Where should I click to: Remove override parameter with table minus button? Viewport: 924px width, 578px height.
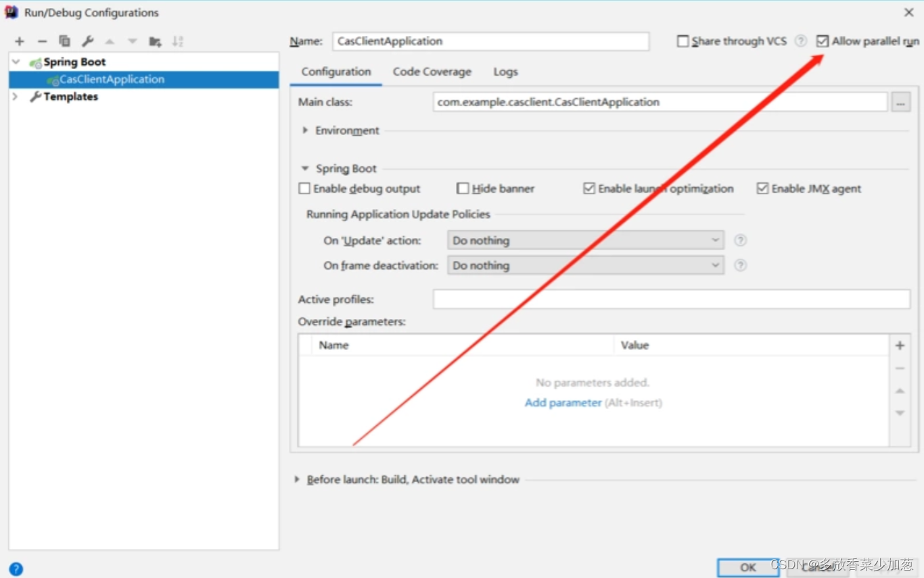900,368
